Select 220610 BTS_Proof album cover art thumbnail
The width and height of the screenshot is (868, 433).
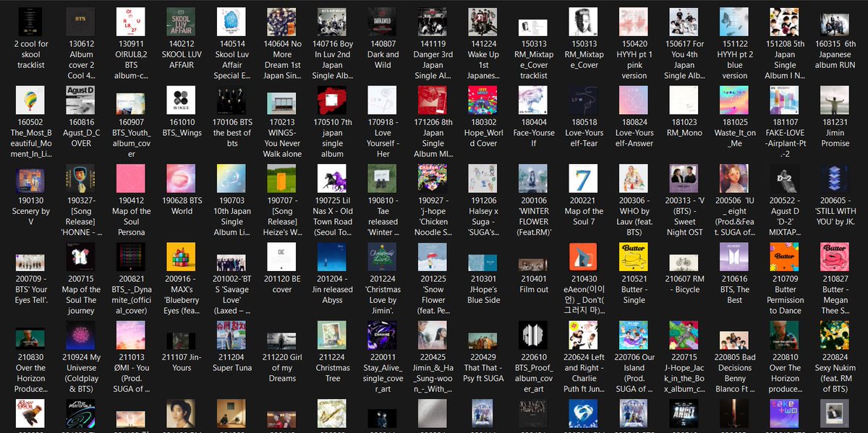[x=534, y=335]
